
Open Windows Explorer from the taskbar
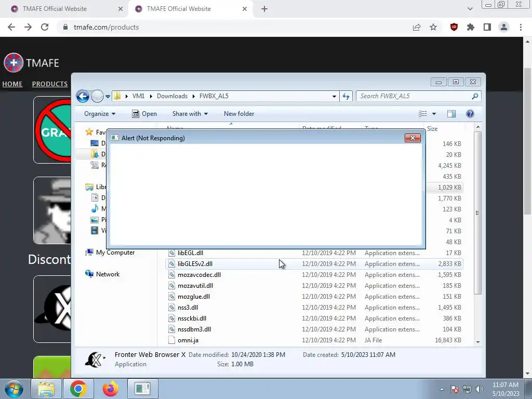point(46,389)
